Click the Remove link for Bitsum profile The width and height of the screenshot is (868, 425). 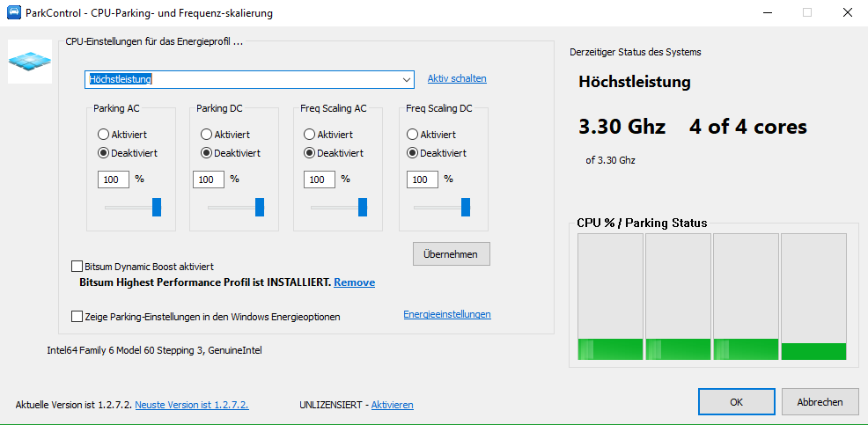click(x=354, y=282)
